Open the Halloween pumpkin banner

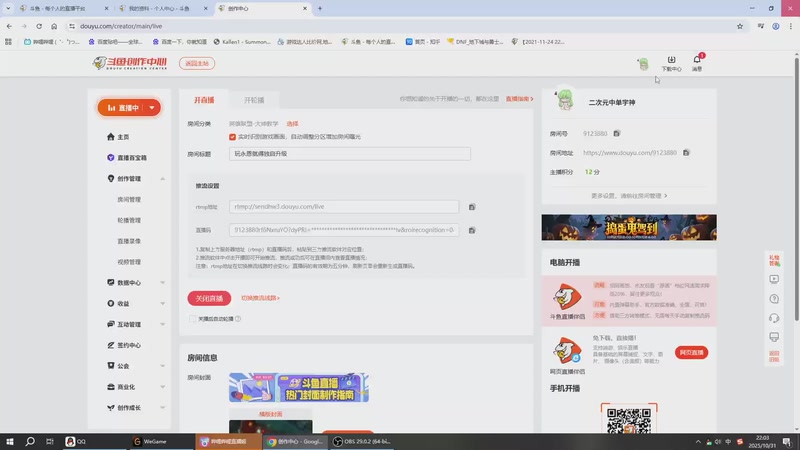coord(629,228)
